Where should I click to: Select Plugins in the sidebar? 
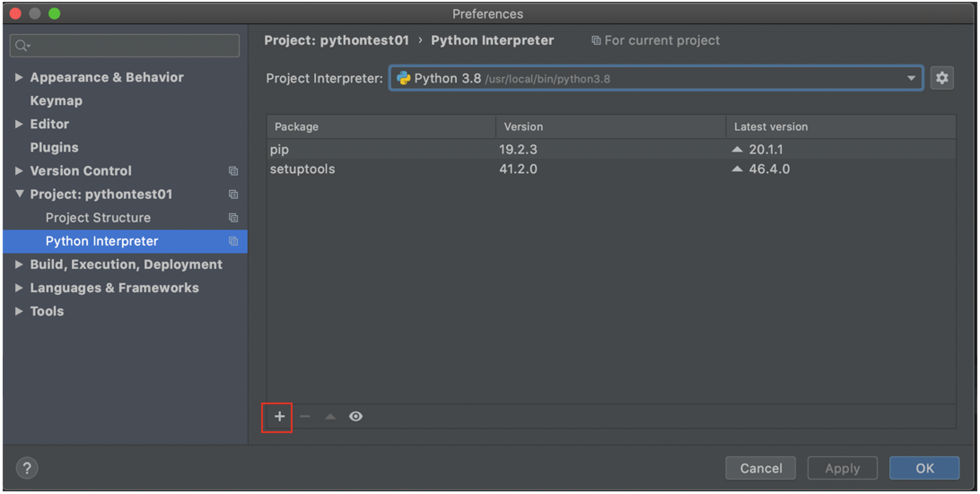pyautogui.click(x=54, y=147)
